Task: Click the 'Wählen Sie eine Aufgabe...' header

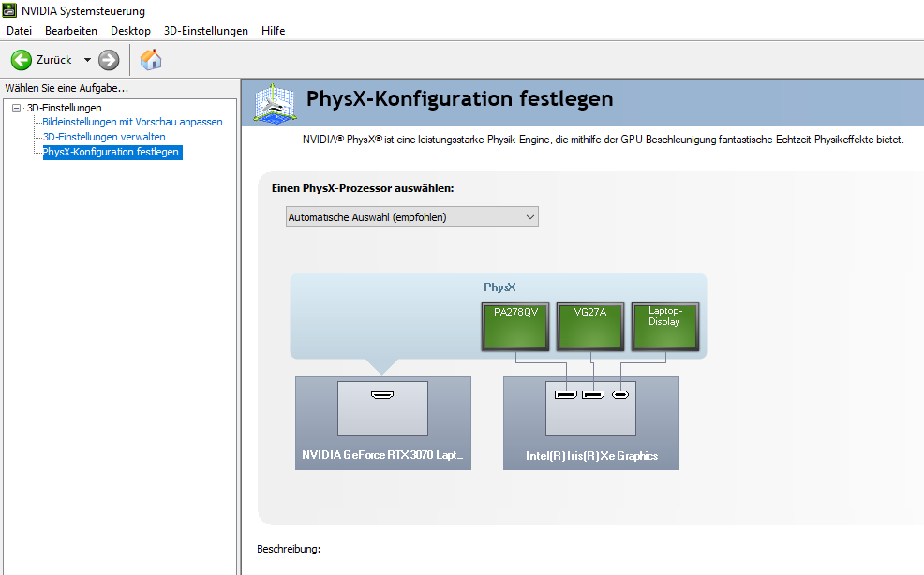Action: [67, 88]
